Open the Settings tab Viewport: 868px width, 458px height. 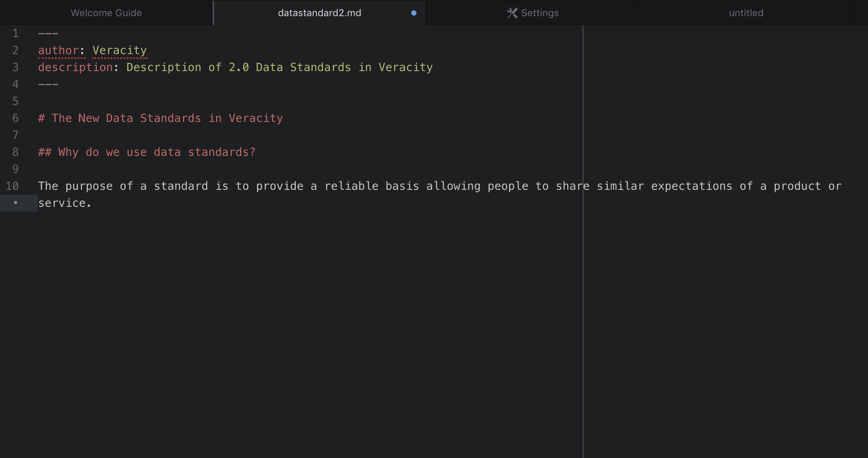533,13
